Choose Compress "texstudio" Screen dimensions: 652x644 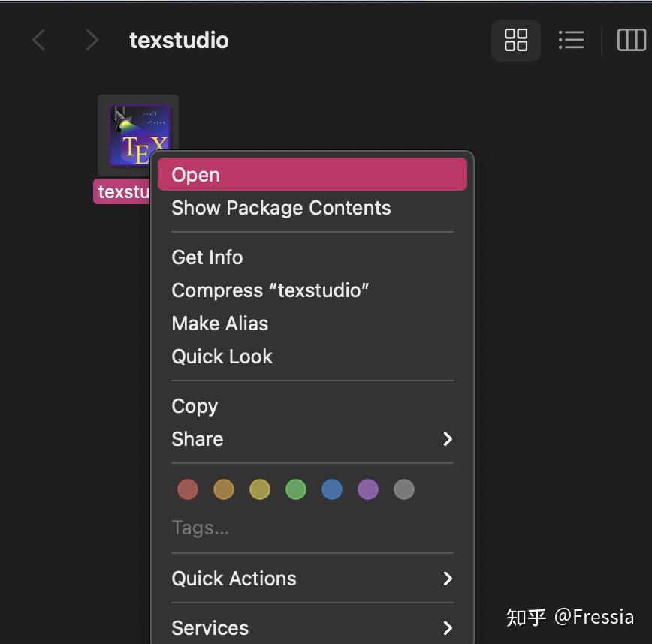[x=270, y=290]
